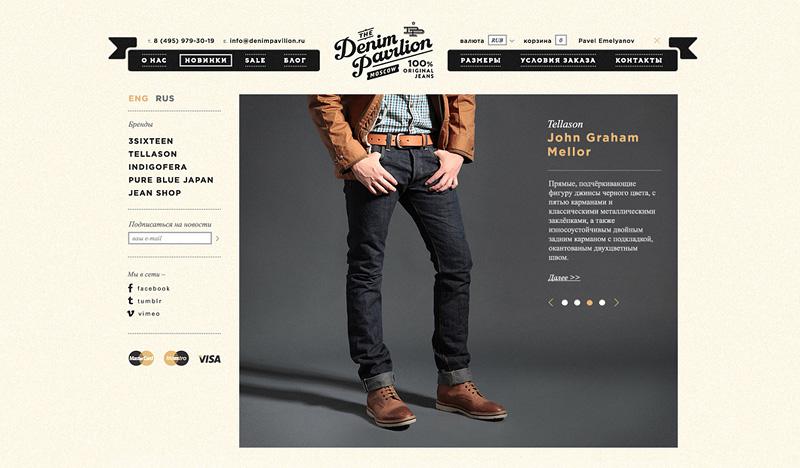Select the fourth slider dot
The height and width of the screenshot is (468, 800).
[602, 303]
